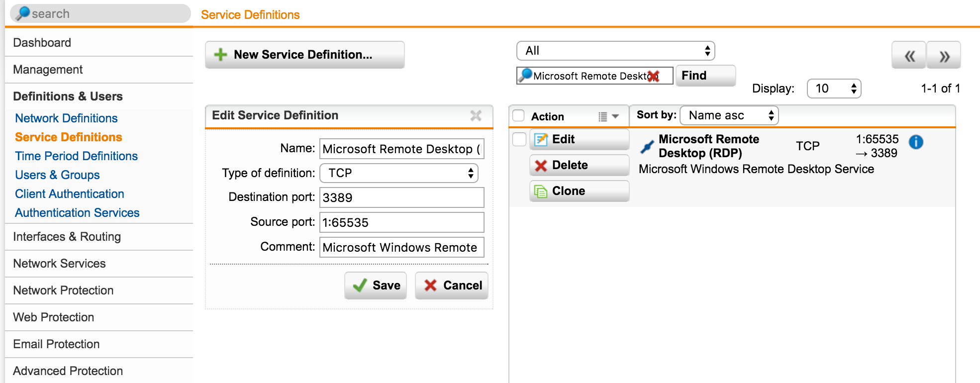Clear the Microsoft Remote Desktop search filter
The image size is (980, 383).
[654, 76]
